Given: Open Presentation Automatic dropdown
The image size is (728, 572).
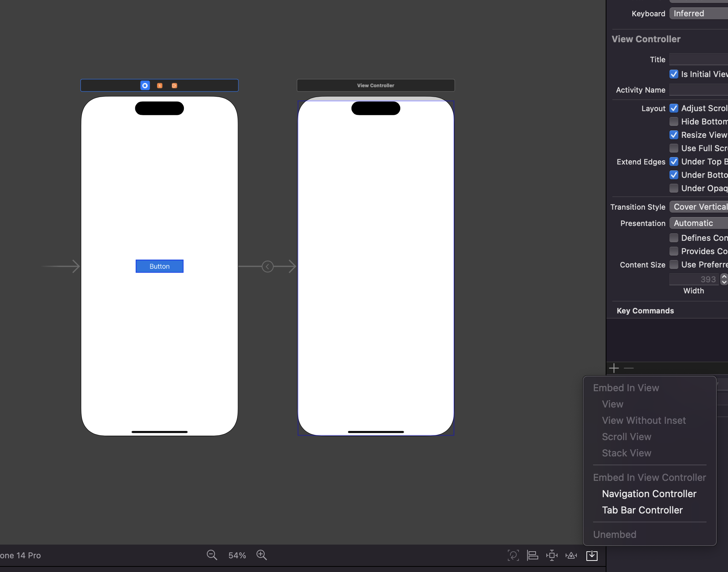Looking at the screenshot, I should click(x=699, y=223).
